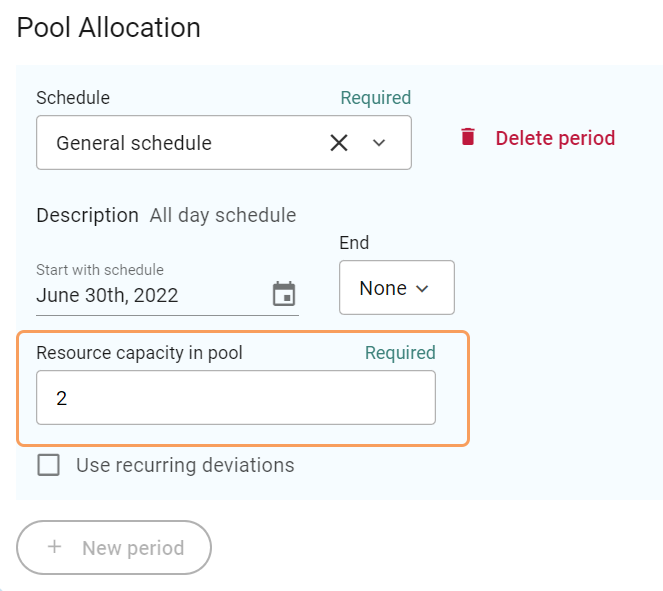Click the All day schedule description text
Image resolution: width=663 pixels, height=591 pixels.
(222, 215)
